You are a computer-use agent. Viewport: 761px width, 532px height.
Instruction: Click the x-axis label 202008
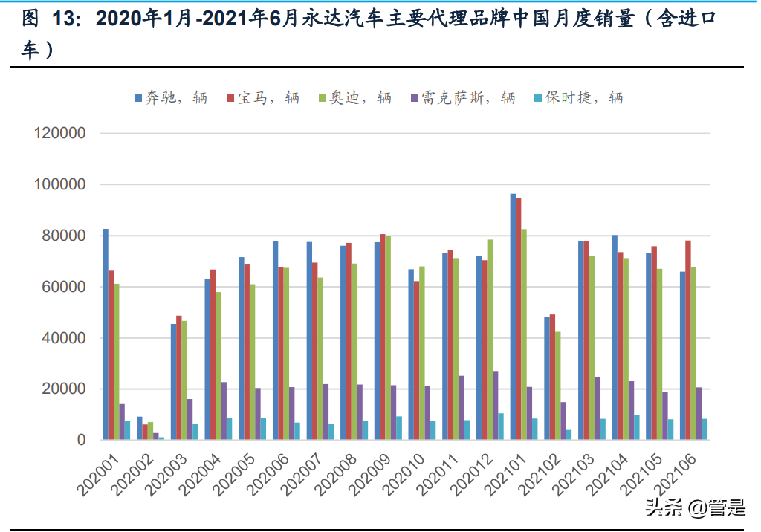(x=335, y=475)
